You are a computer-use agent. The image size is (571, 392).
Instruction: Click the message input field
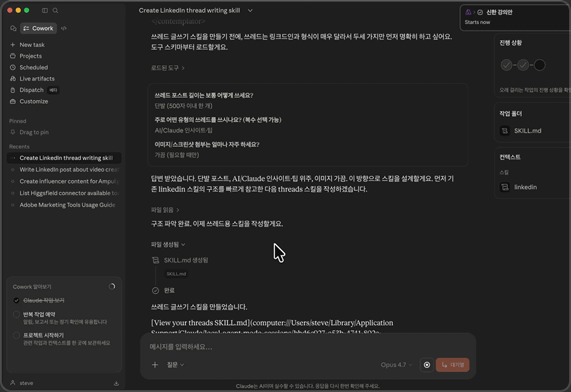308,347
